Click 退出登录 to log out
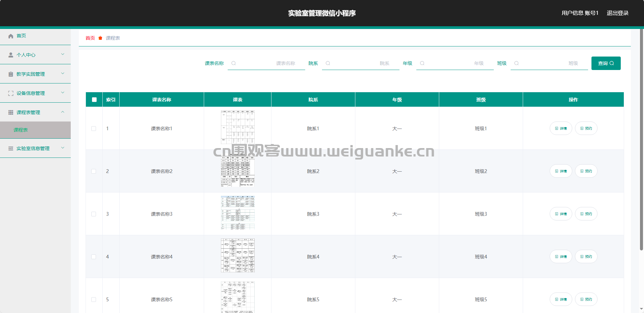The height and width of the screenshot is (313, 644). (618, 13)
